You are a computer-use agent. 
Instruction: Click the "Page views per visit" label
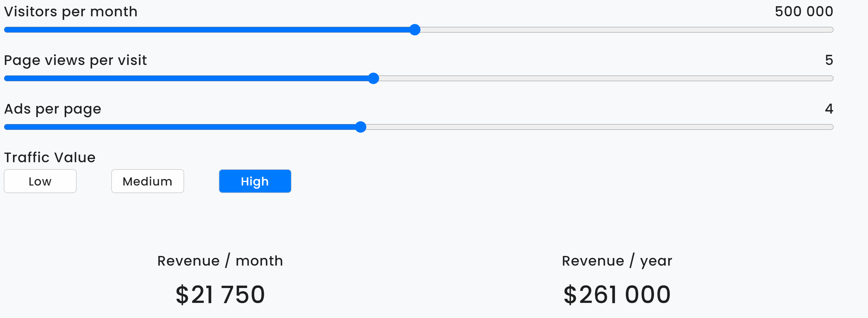[75, 61]
